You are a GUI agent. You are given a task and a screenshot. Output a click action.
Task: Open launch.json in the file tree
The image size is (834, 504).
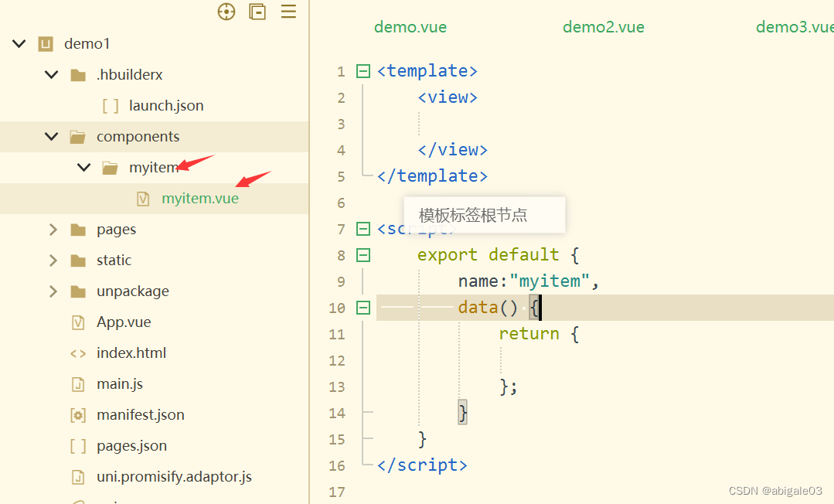click(166, 105)
